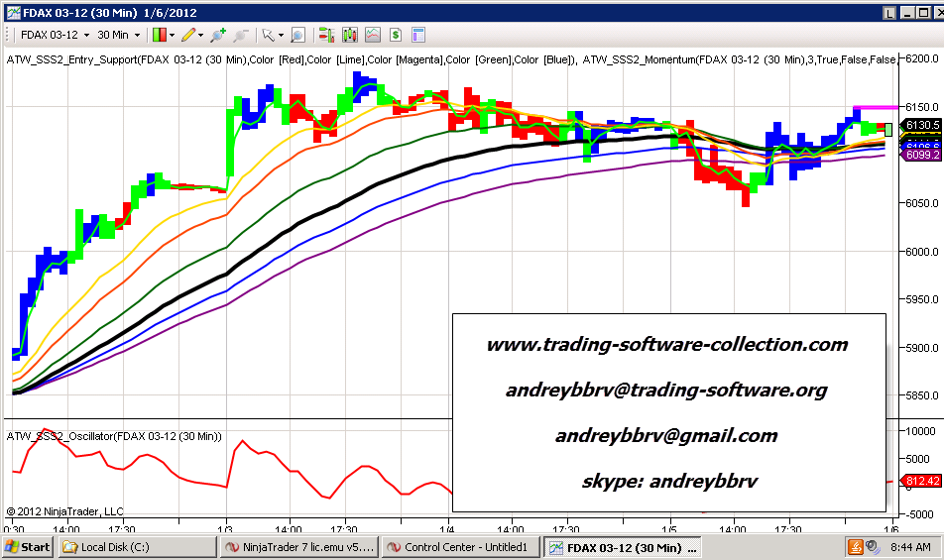
Task: Open the chart style bar type dropdown
Action: click(x=165, y=35)
